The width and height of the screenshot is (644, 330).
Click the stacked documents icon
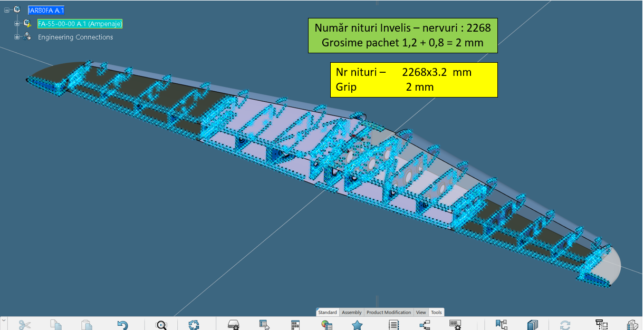[533, 325]
